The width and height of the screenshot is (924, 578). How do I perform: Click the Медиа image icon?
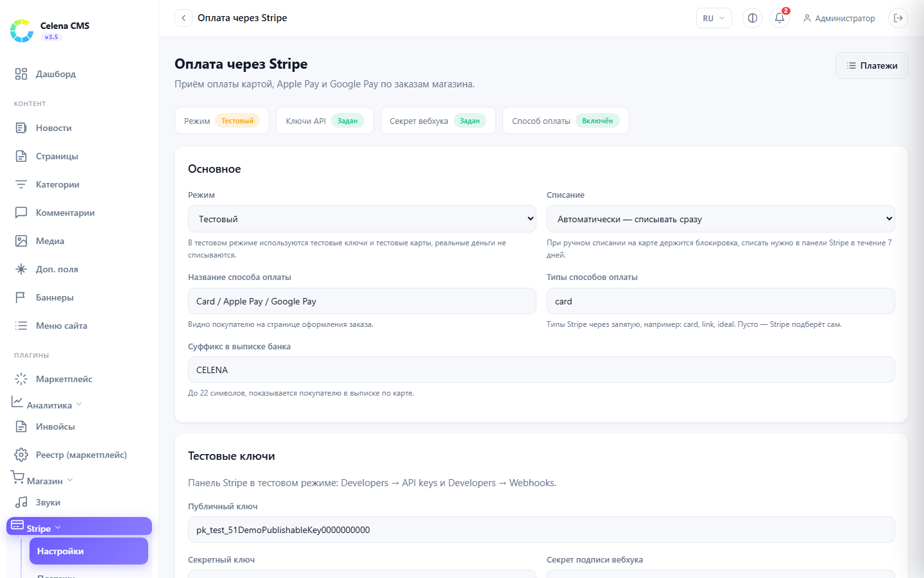21,241
